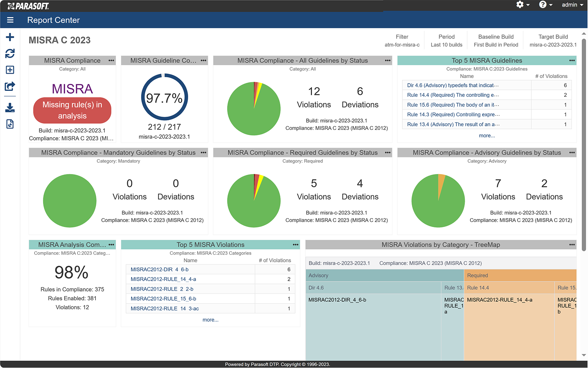The width and height of the screenshot is (588, 368).
Task: Open Advisory Guidelines by Status widget menu
Action: pos(572,152)
